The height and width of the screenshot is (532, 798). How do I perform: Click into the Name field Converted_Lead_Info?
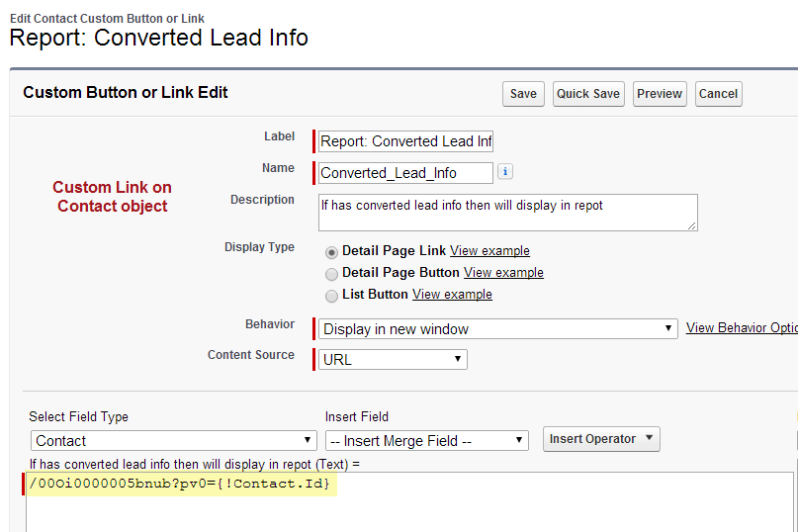[405, 173]
